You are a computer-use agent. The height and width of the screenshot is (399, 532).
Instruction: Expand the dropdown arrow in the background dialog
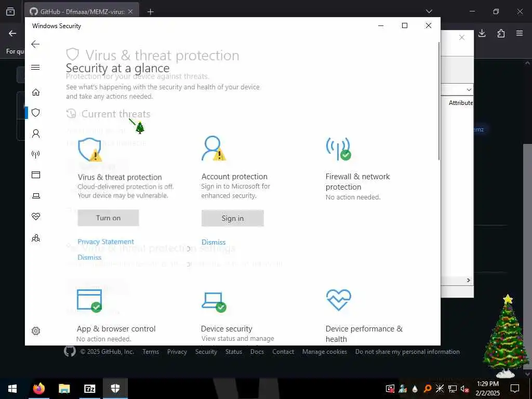pyautogui.click(x=469, y=89)
